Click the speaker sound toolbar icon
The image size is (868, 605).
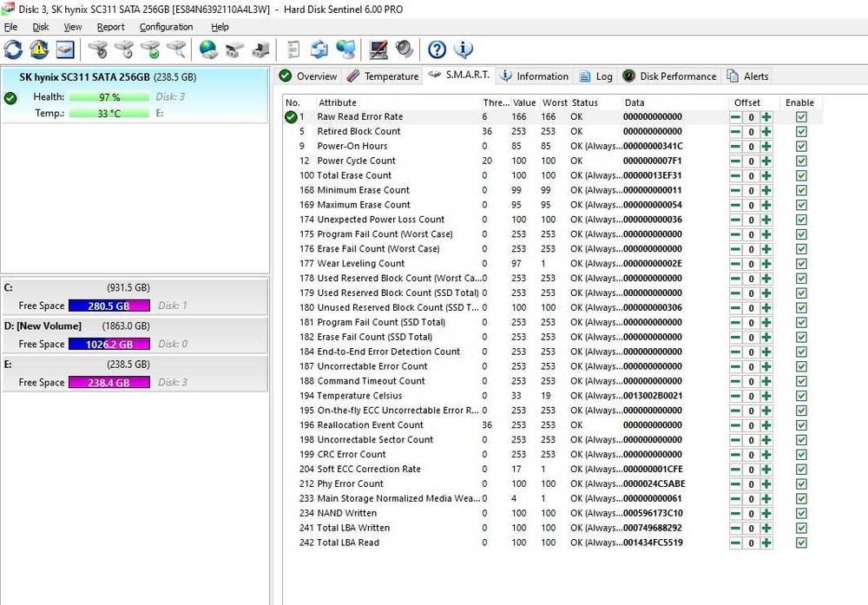coord(404,49)
